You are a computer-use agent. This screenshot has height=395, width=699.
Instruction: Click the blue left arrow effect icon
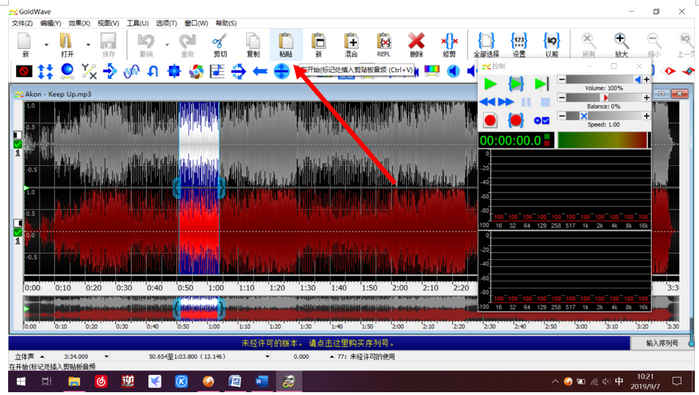[x=260, y=71]
